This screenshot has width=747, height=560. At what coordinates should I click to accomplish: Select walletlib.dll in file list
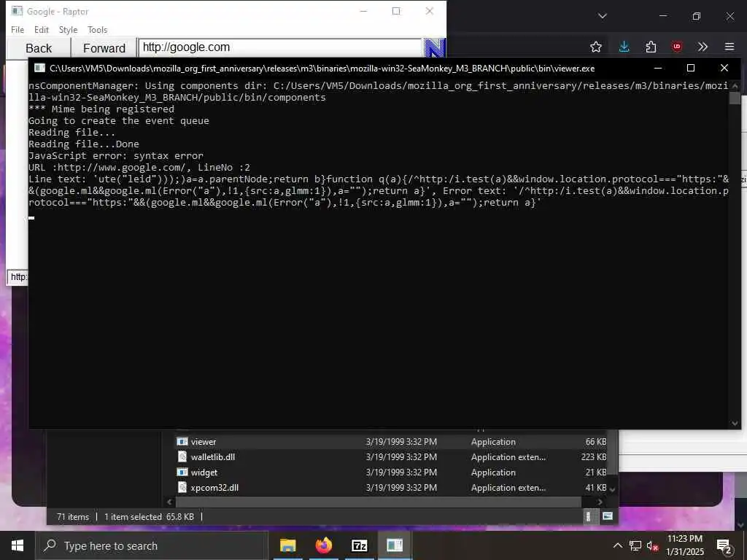392,456
